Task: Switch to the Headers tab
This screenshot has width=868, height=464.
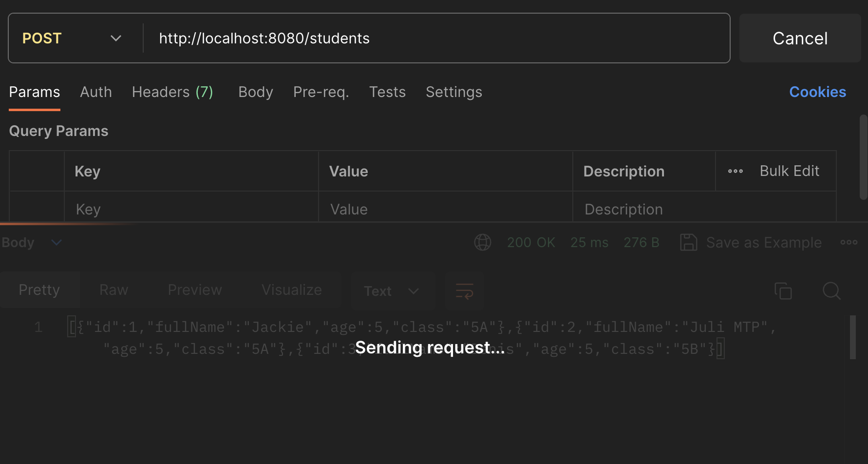Action: pos(172,92)
